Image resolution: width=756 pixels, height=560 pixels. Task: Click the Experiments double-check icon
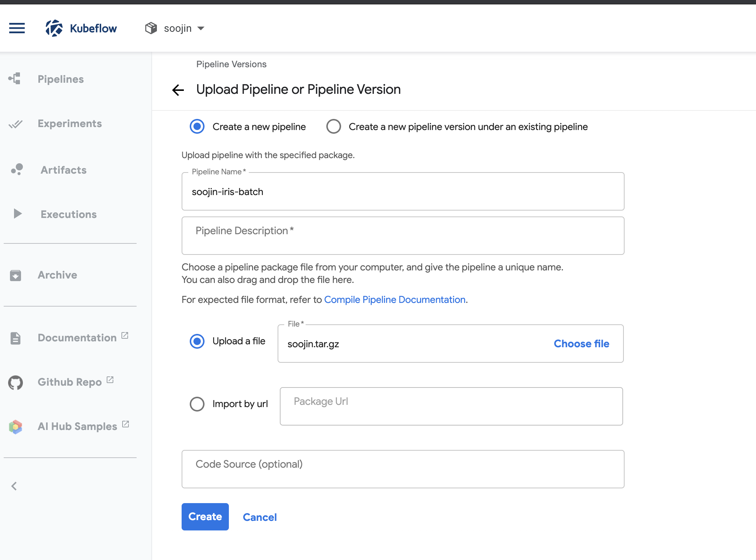pos(16,124)
